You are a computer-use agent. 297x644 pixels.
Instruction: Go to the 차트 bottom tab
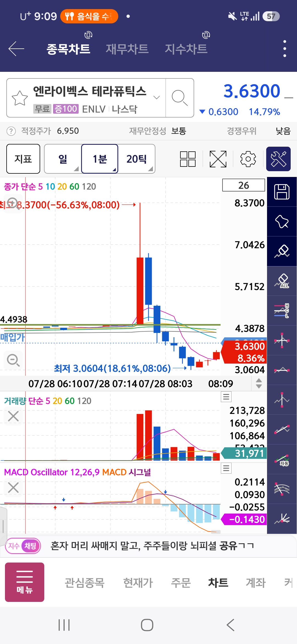[x=218, y=583]
